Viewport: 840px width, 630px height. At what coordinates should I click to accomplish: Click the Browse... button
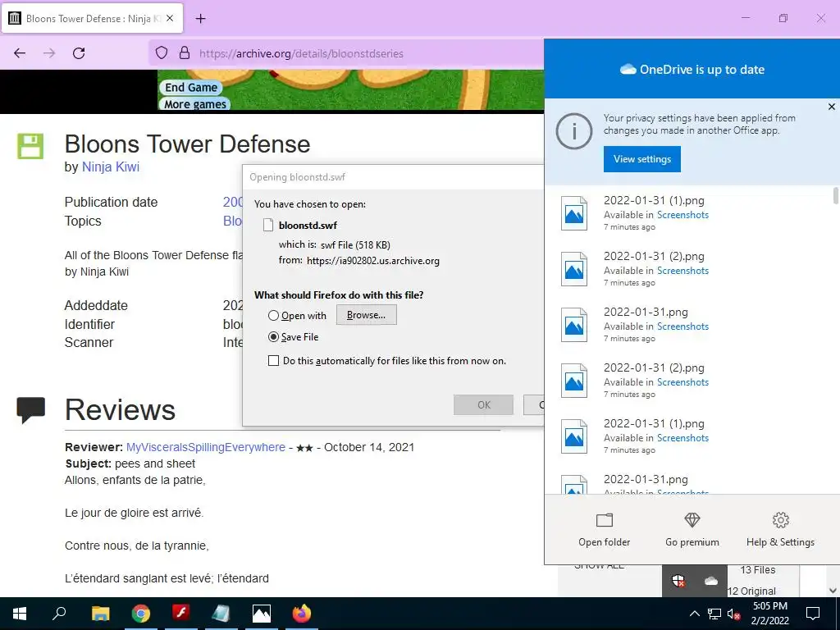pos(367,315)
